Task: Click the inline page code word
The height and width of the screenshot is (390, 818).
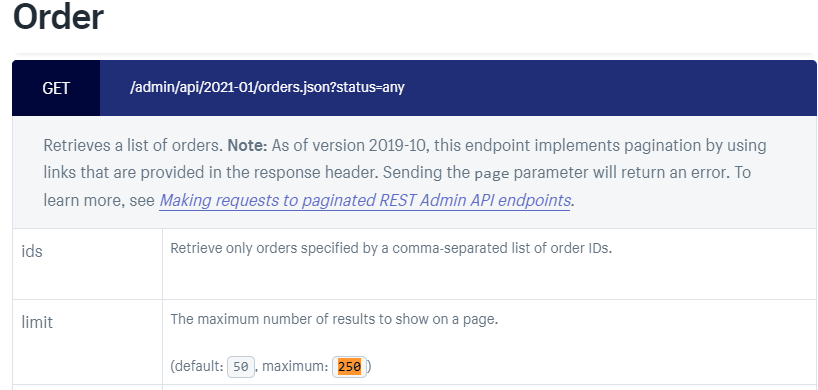Action: click(491, 173)
